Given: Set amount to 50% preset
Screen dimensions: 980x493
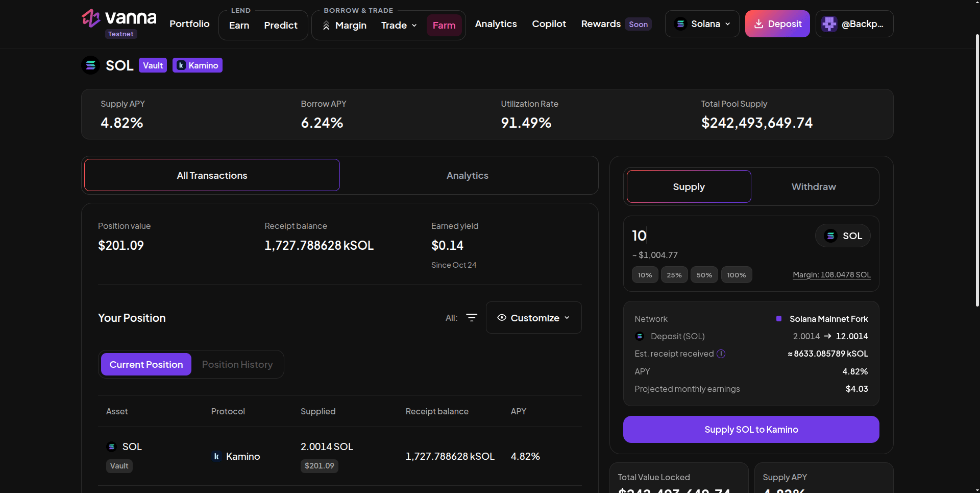Looking at the screenshot, I should click(x=704, y=275).
